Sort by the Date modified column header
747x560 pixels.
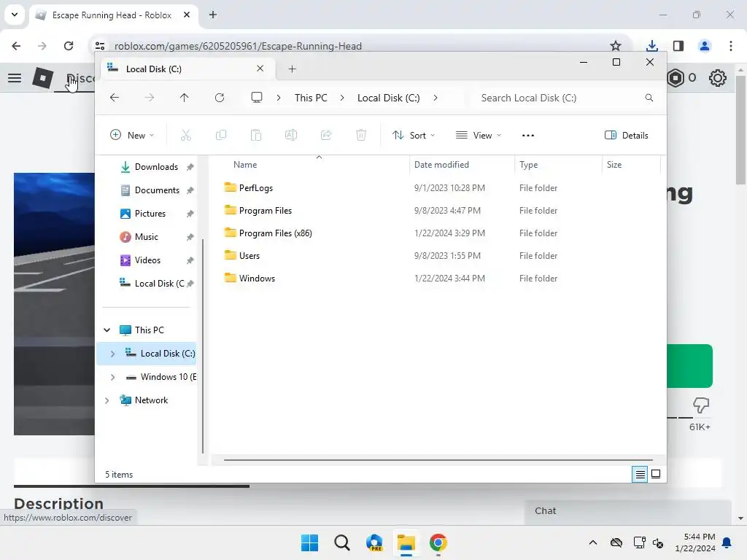(x=441, y=164)
